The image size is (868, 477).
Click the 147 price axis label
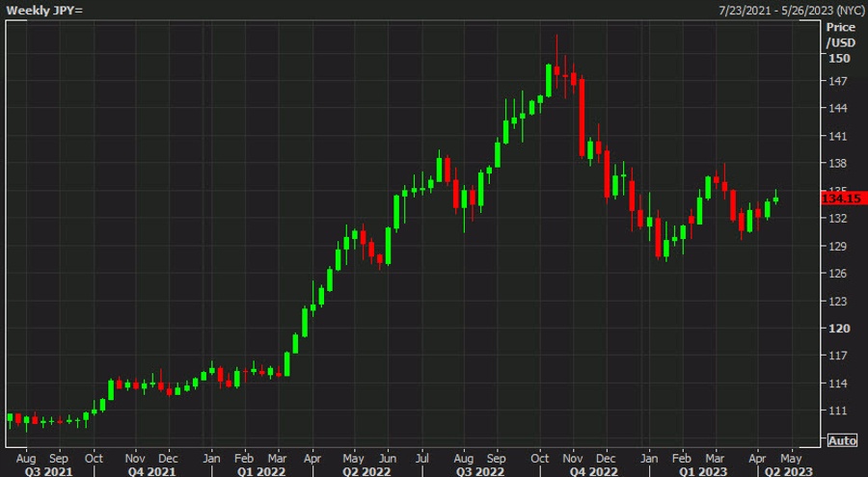click(837, 81)
